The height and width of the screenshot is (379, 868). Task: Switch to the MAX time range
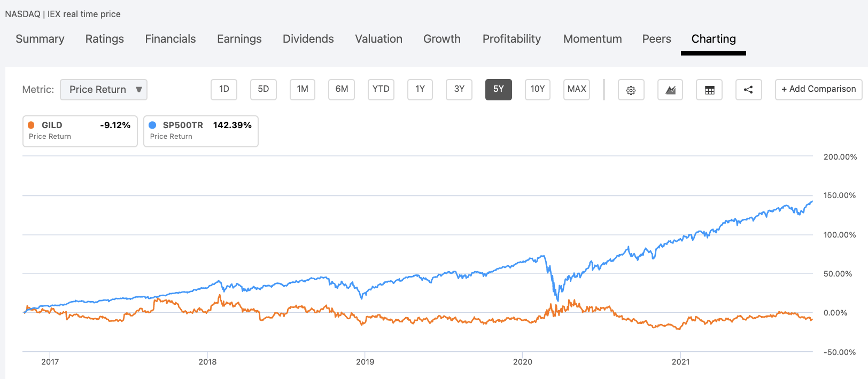tap(576, 89)
